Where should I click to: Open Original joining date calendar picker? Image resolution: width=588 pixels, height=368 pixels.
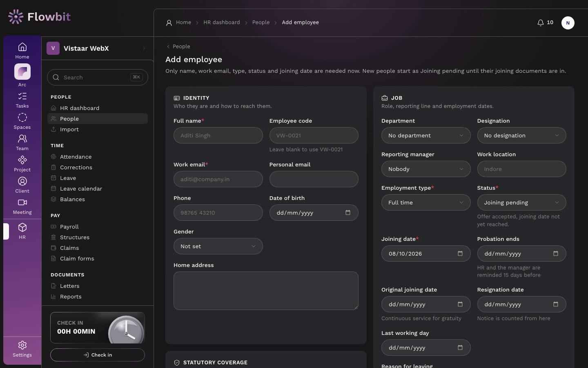[460, 304]
